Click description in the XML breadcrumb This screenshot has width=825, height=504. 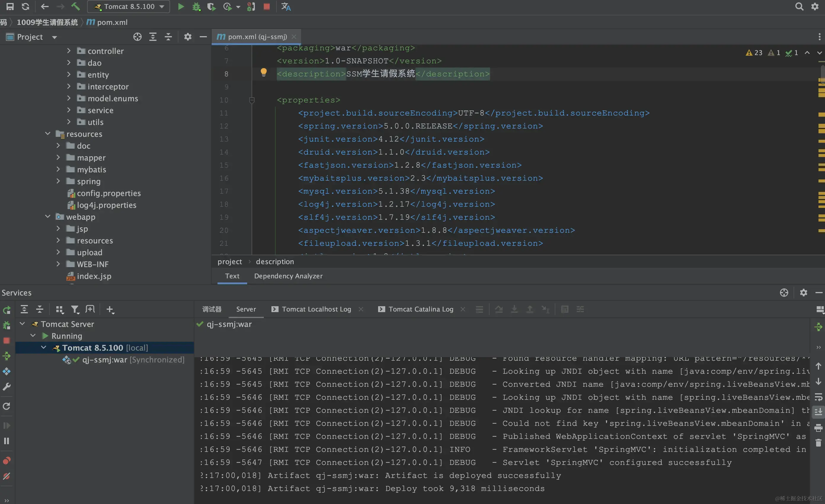[x=274, y=262]
